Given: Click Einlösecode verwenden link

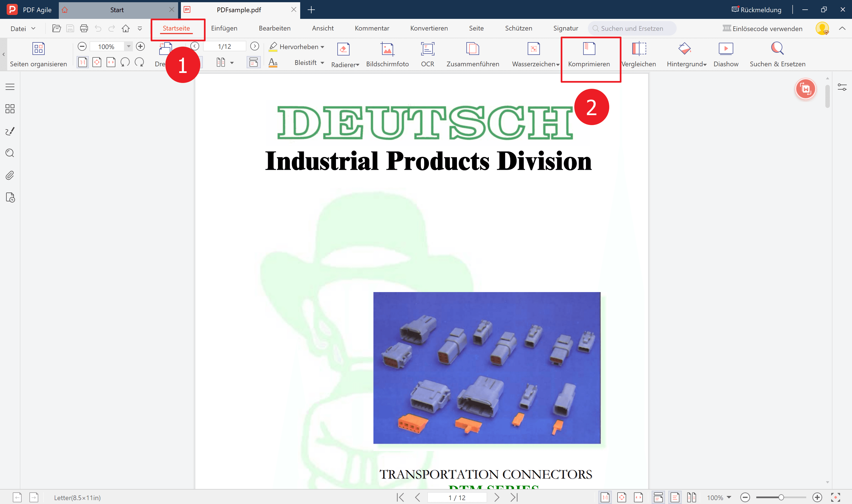Looking at the screenshot, I should [x=762, y=29].
